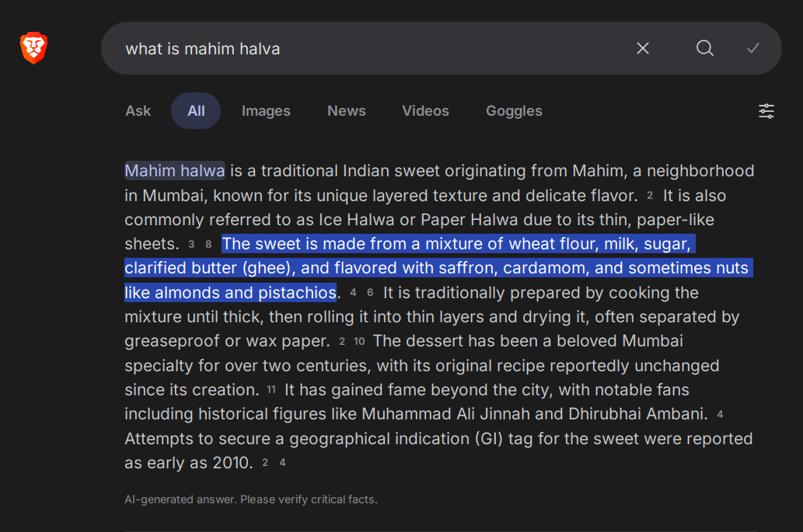Open citation reference 8
This screenshot has height=532, width=803.
point(208,245)
